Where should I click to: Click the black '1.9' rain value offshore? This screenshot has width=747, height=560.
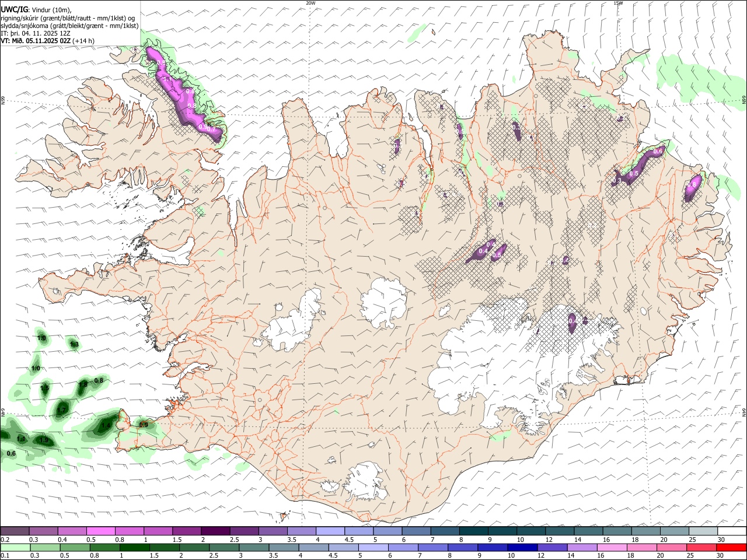44,440
